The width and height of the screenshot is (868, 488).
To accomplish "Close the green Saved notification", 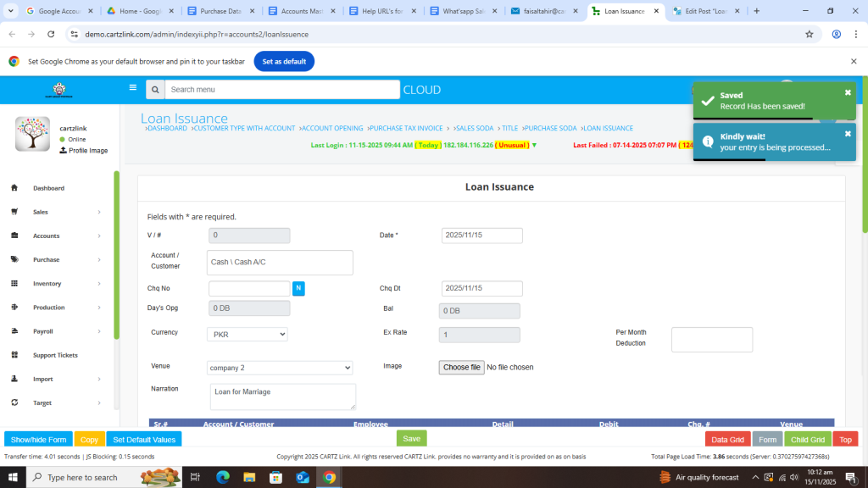I will [x=848, y=92].
